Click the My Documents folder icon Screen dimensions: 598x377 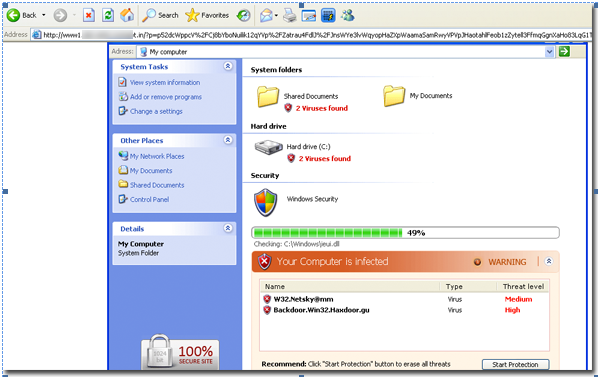coord(394,96)
